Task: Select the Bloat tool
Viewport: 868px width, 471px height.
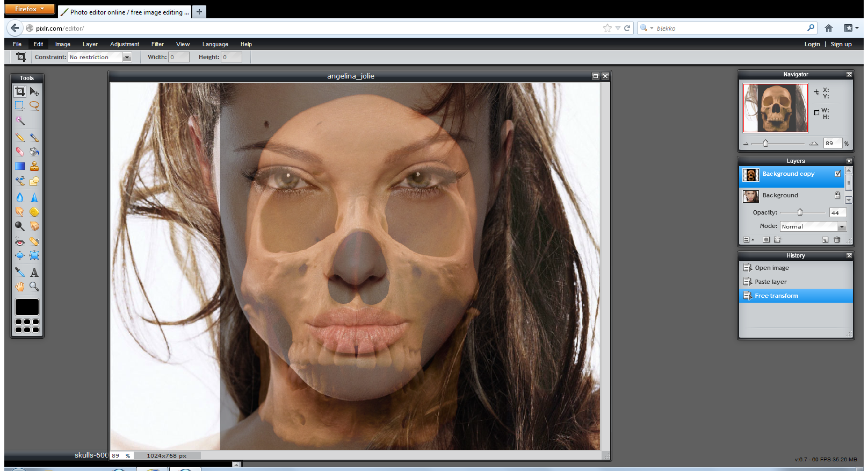Action: tap(20, 255)
